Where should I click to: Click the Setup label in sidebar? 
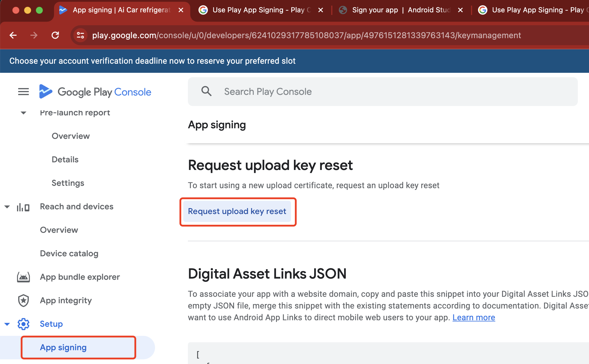51,324
